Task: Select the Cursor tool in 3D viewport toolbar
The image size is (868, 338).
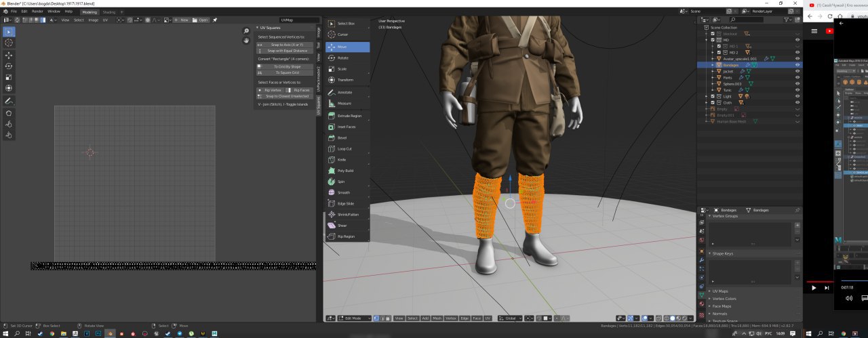Action: pos(347,35)
